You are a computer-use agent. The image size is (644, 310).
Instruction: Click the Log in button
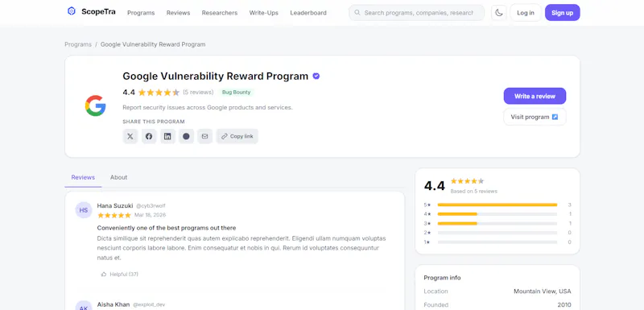(526, 13)
